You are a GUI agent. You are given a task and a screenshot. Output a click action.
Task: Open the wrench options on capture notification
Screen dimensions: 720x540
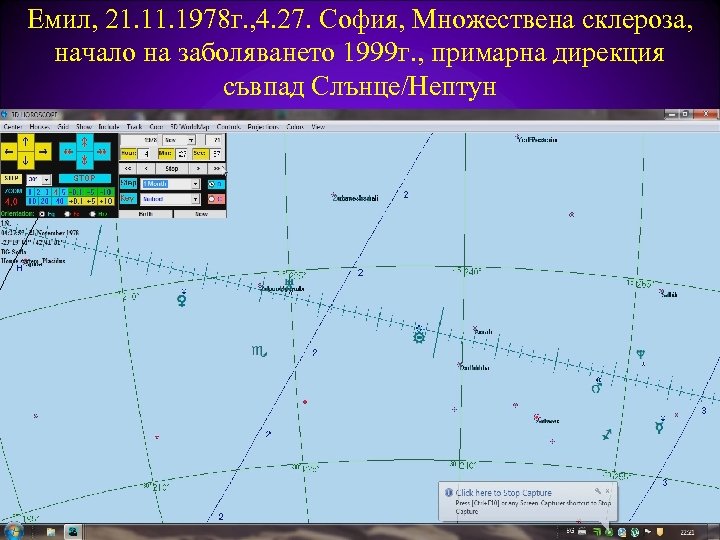coord(597,491)
